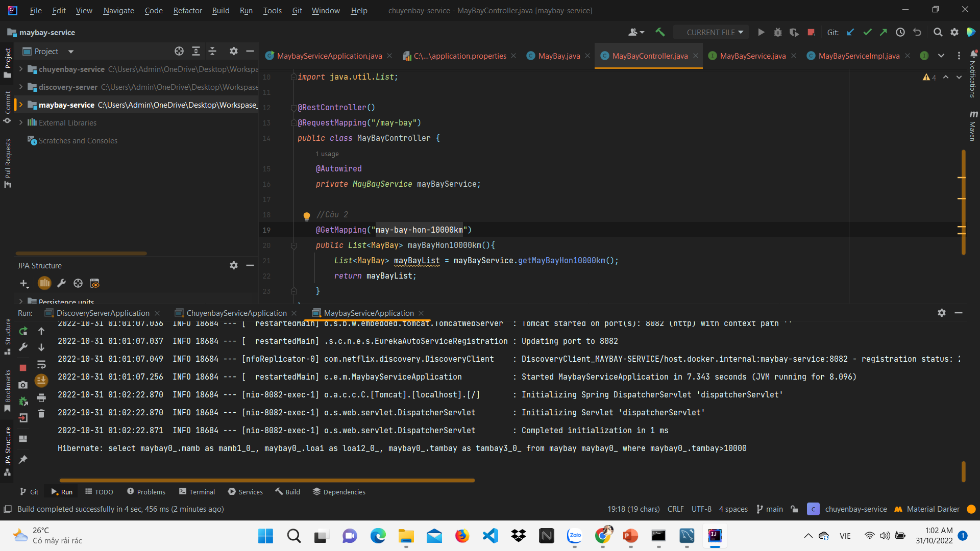
Task: Start debugging with the bug icon
Action: [x=777, y=32]
